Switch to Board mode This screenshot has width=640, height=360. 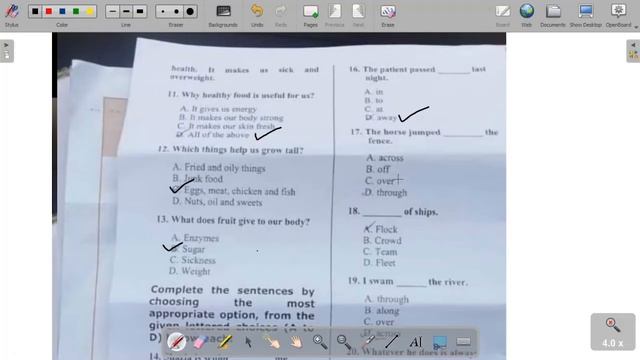pyautogui.click(x=503, y=15)
